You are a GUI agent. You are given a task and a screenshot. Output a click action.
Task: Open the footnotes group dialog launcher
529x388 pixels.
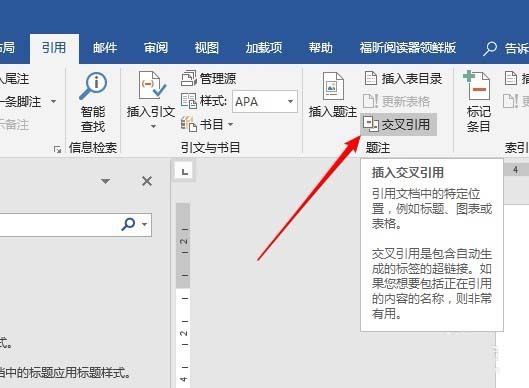coord(57,149)
